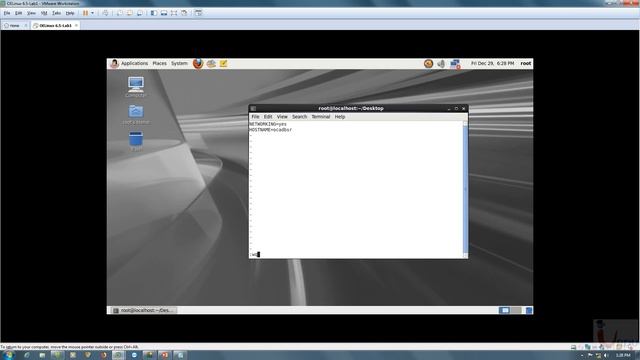
Task: Open the GNOME System menu
Action: (x=179, y=64)
